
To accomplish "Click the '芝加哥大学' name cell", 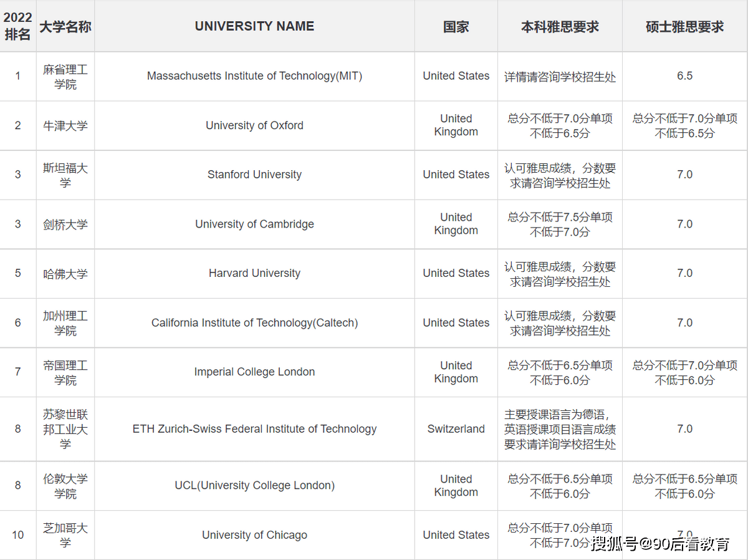I will (x=65, y=535).
